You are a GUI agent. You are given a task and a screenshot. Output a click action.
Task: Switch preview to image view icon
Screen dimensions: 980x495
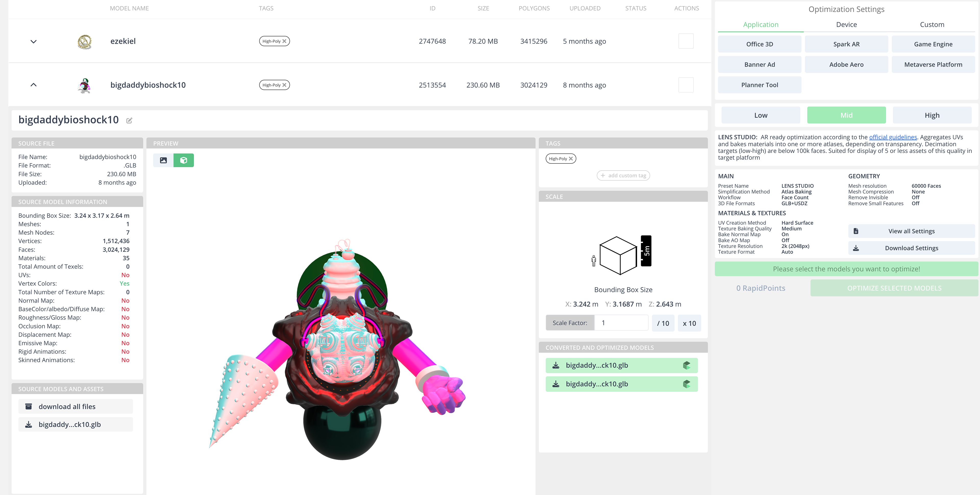pyautogui.click(x=163, y=160)
